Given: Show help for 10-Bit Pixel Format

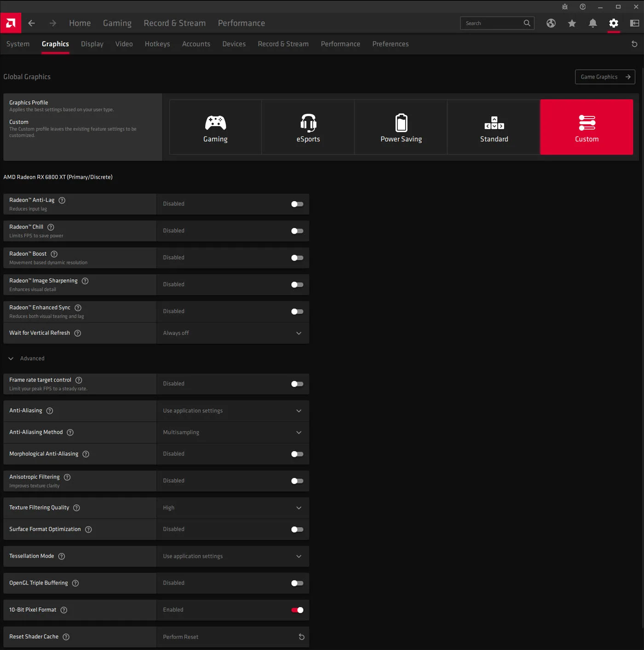Looking at the screenshot, I should click(x=64, y=610).
